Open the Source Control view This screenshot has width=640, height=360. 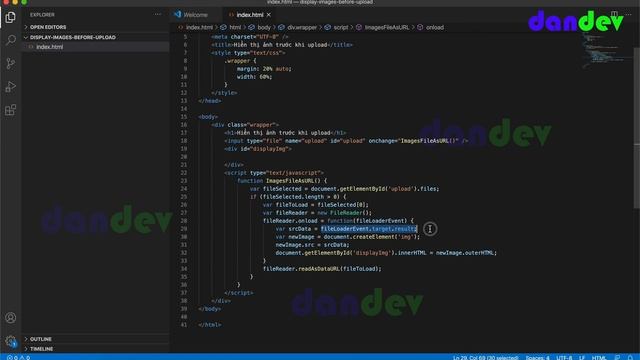pos(11,63)
